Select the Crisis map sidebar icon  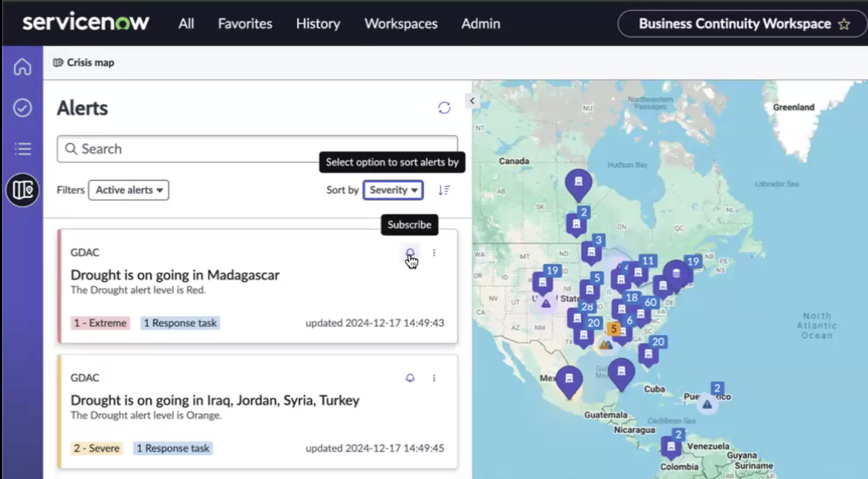[x=23, y=191]
